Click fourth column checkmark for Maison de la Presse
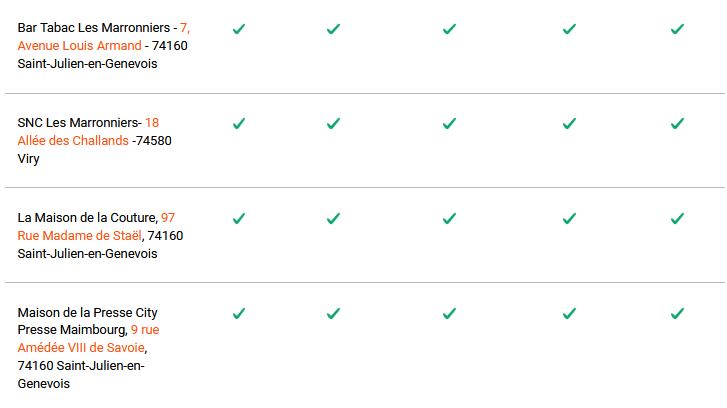 click(569, 313)
